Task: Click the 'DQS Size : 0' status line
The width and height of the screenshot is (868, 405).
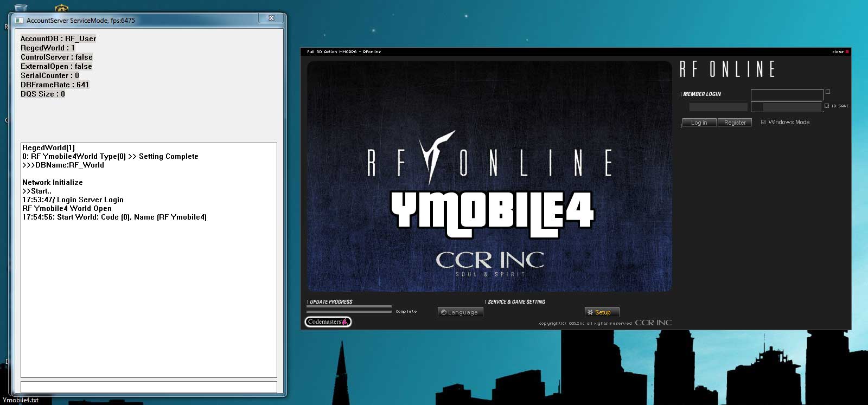Action: click(x=42, y=94)
